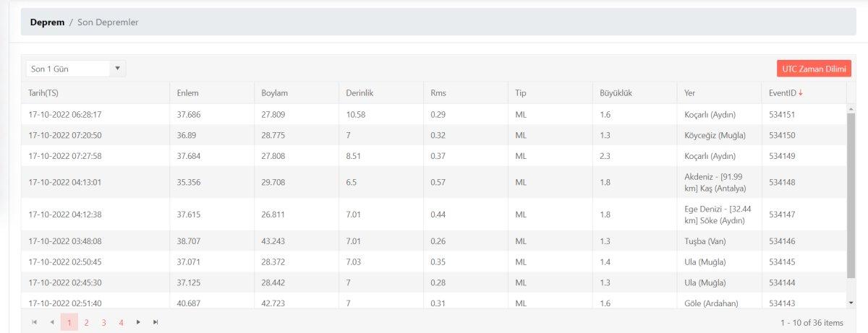
Task: Select the Tuşba (Van) earthquake row
Action: coord(434,241)
